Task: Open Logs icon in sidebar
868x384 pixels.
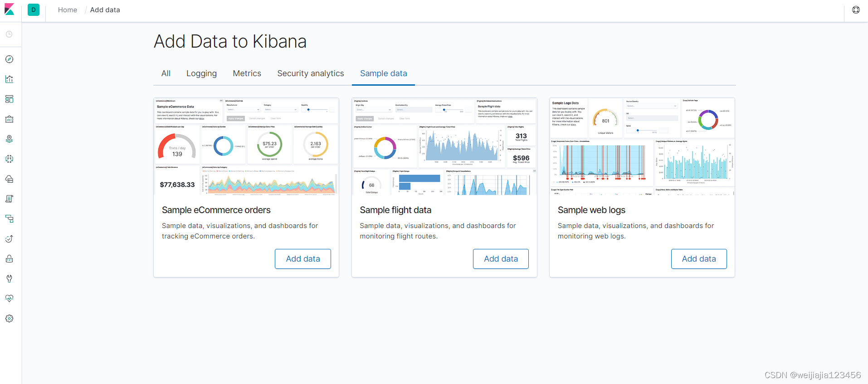Action: pyautogui.click(x=9, y=199)
